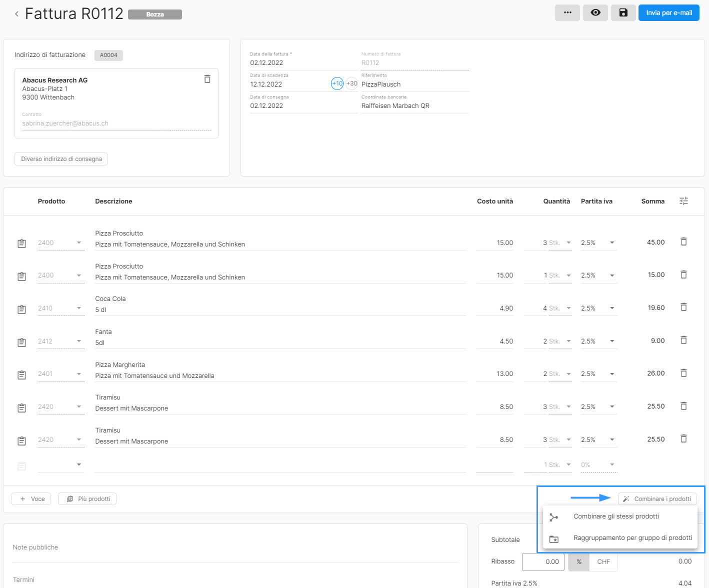Viewport: 709px width, 588px height.
Task: Click the Ribasso discount amount field
Action: tap(543, 562)
